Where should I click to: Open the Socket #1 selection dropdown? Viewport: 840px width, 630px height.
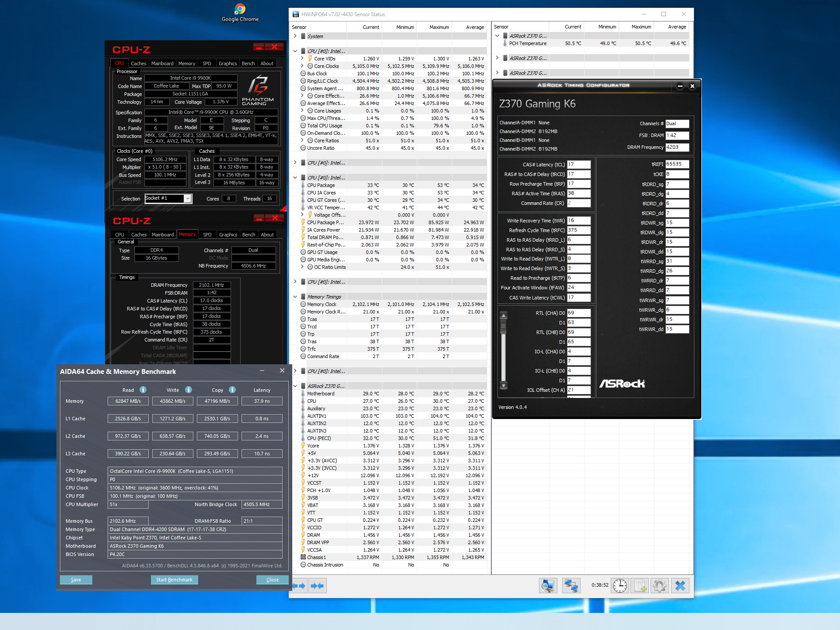point(188,199)
